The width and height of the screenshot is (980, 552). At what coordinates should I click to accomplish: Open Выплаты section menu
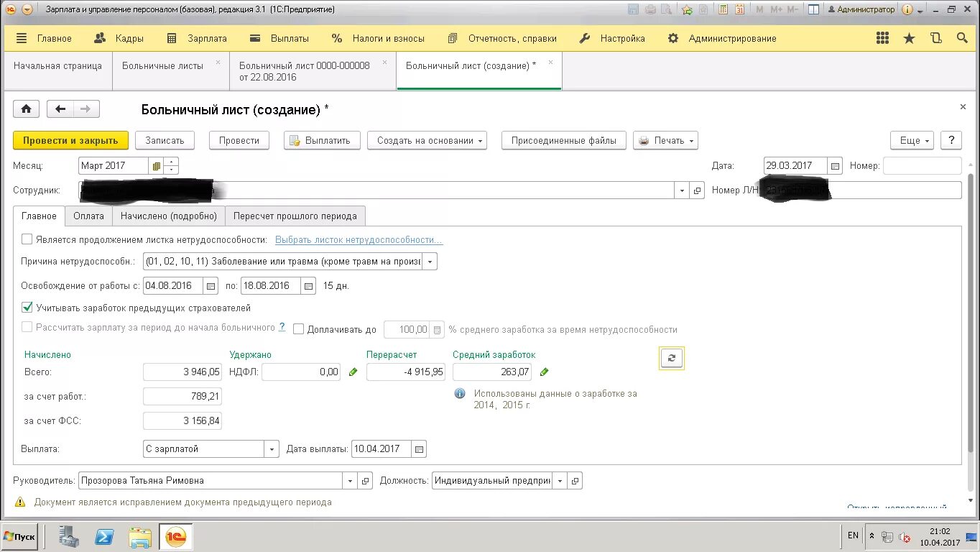point(279,38)
